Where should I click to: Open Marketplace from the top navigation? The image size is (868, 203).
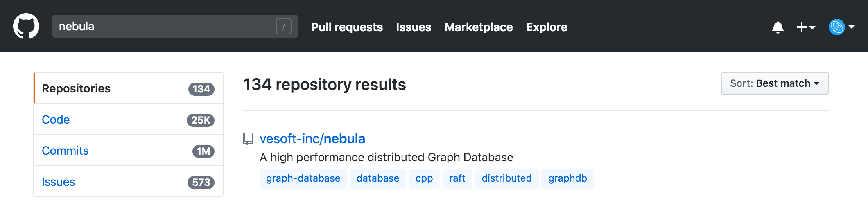click(x=479, y=27)
